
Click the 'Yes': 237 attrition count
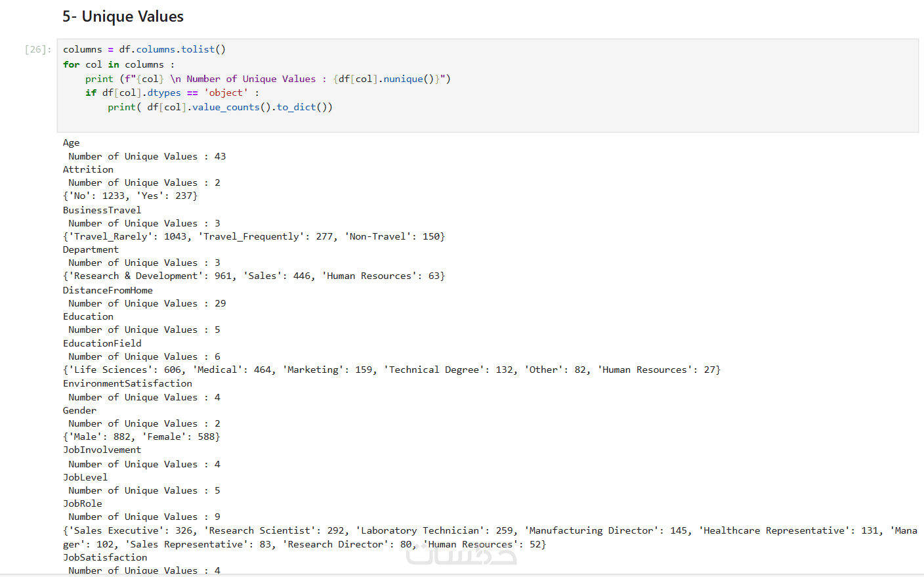pyautogui.click(x=165, y=196)
